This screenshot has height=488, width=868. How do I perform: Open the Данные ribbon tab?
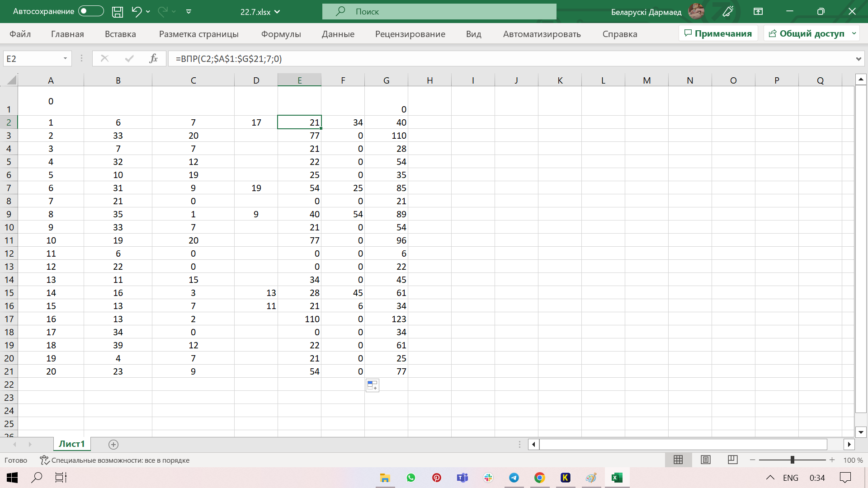(x=338, y=34)
